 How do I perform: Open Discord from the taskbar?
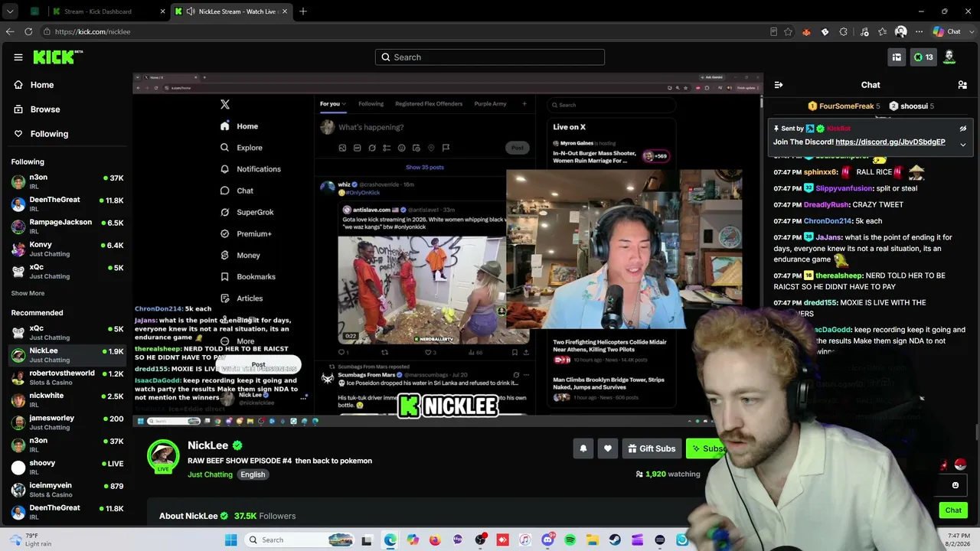click(547, 540)
